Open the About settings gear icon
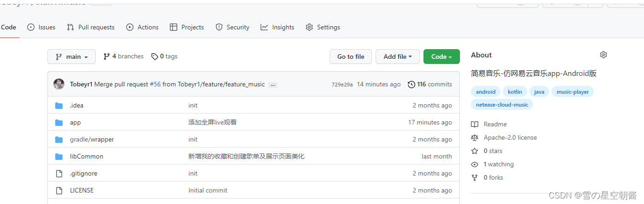644x204 pixels. point(603,55)
